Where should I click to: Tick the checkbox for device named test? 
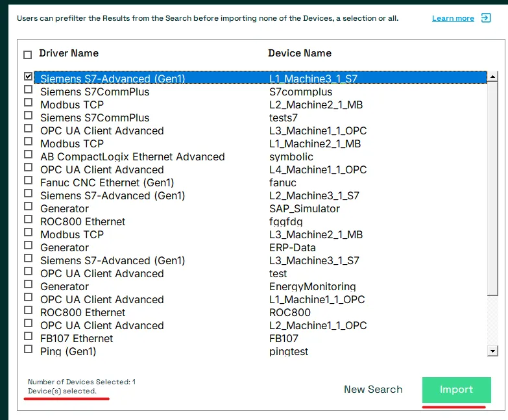[28, 271]
